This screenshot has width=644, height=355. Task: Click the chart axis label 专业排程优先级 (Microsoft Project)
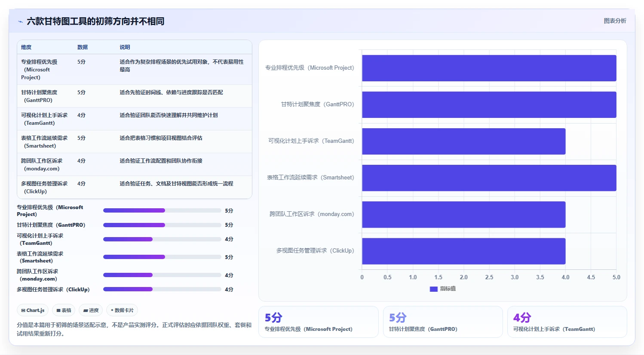tap(310, 68)
